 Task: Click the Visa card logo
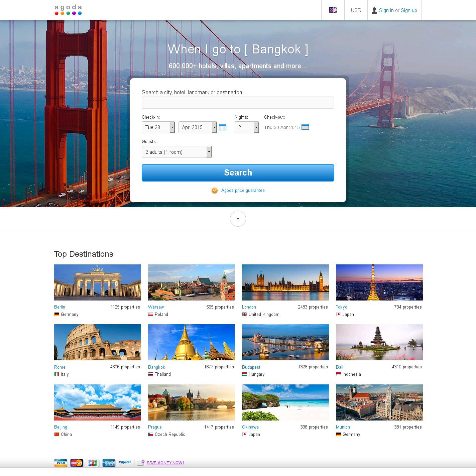(61, 463)
